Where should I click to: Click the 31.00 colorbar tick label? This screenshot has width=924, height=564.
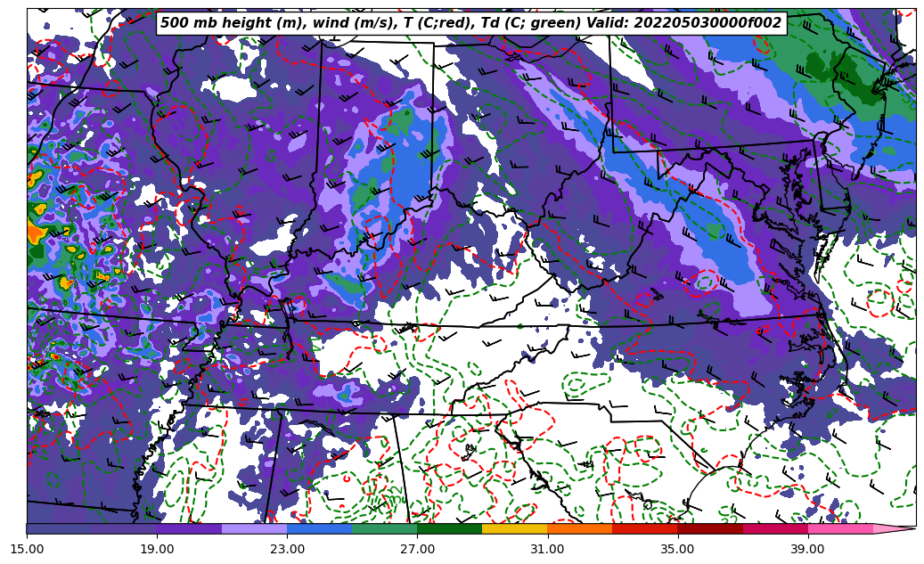pyautogui.click(x=547, y=549)
